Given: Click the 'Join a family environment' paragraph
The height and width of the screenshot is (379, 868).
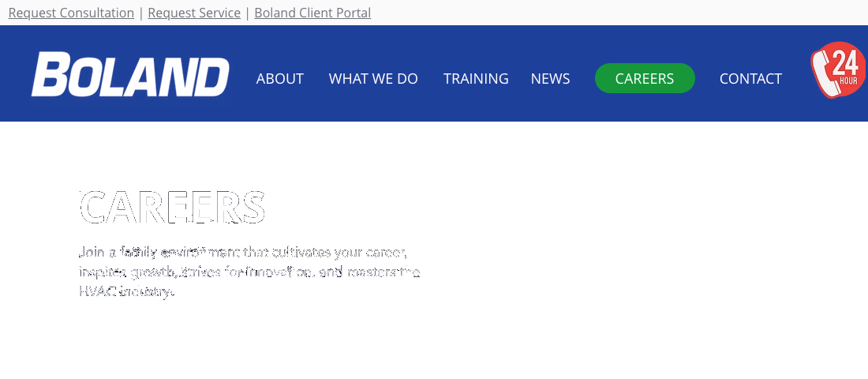Looking at the screenshot, I should coord(249,272).
